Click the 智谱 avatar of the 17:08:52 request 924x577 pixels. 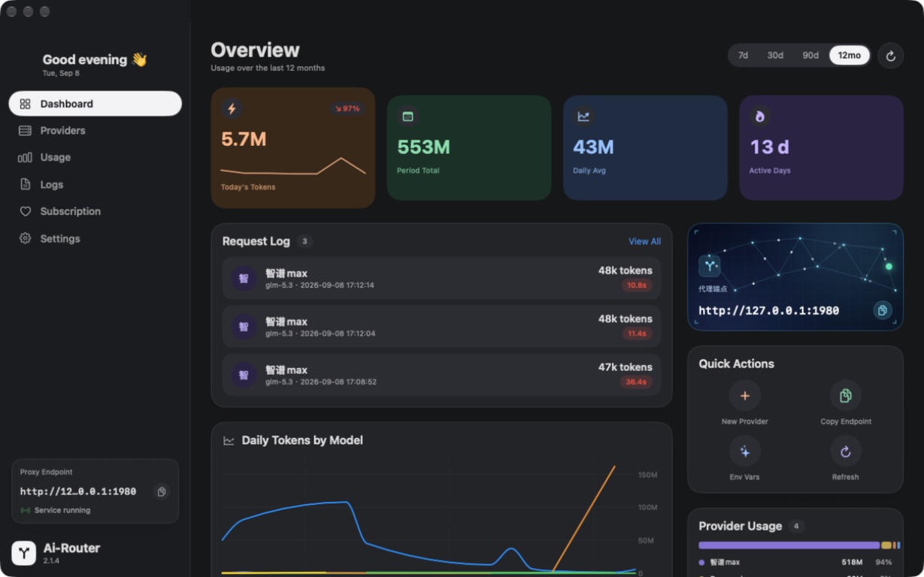pos(244,375)
